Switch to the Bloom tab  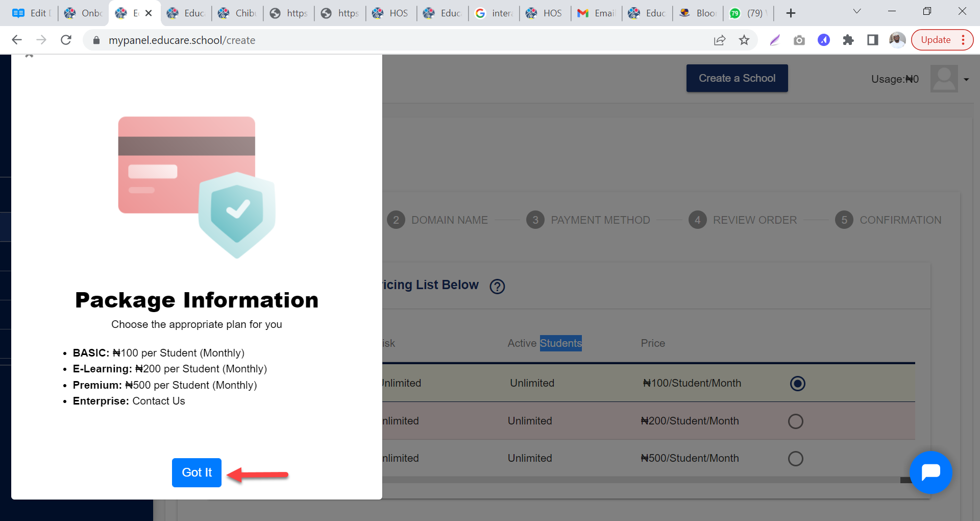tap(698, 13)
